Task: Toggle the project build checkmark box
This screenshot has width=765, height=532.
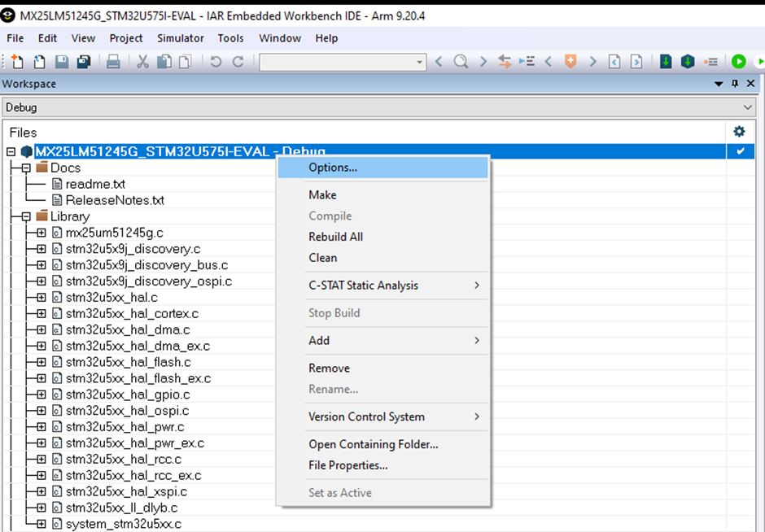Action: coord(740,151)
